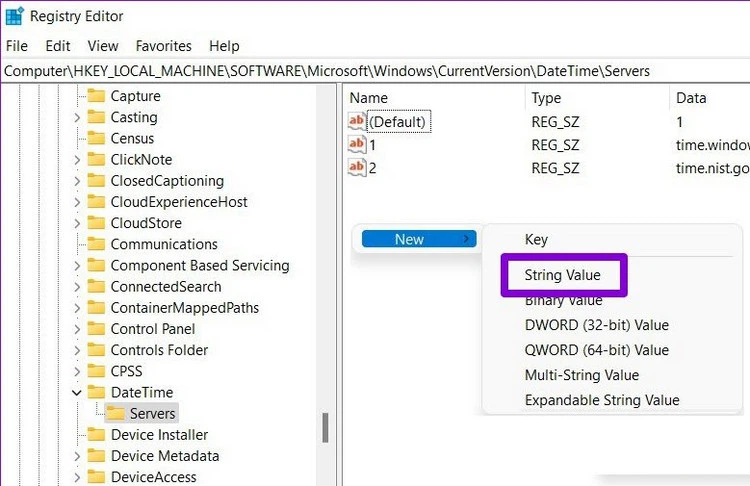The height and width of the screenshot is (486, 750).
Task: Click the DateTime folder icon
Action: pos(96,392)
